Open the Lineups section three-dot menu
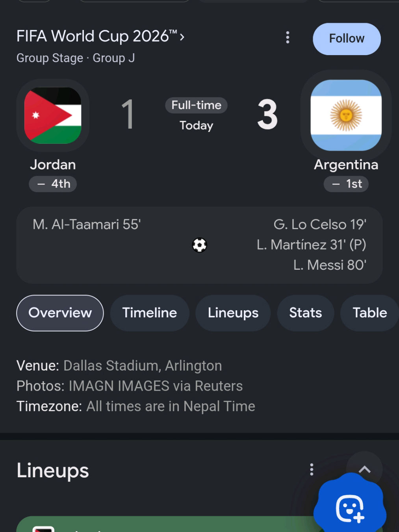399x532 pixels. (x=312, y=469)
